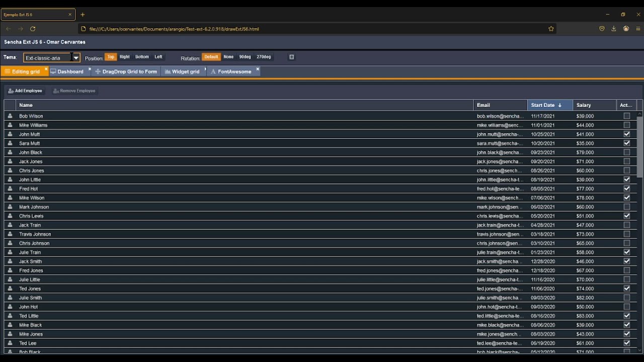Image resolution: width=644 pixels, height=362 pixels.
Task: Set tab rotation to 270deg
Action: pos(264,57)
